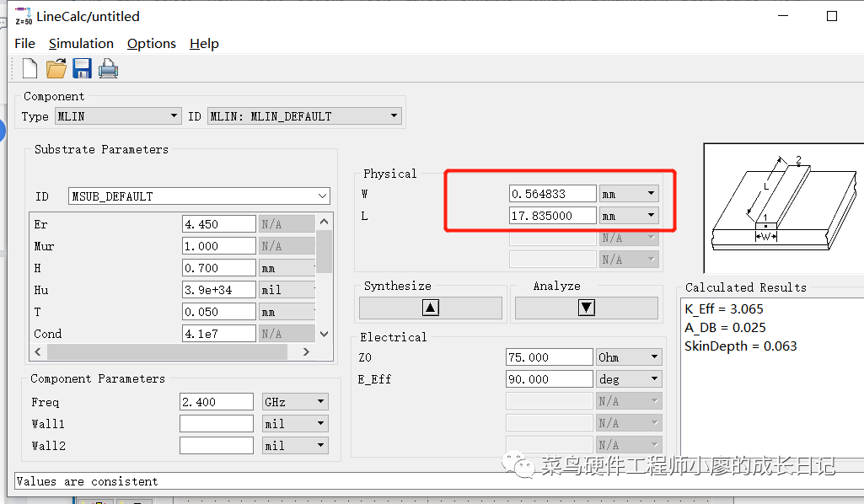Click the Mur value field 1.000
864x504 pixels.
219,246
